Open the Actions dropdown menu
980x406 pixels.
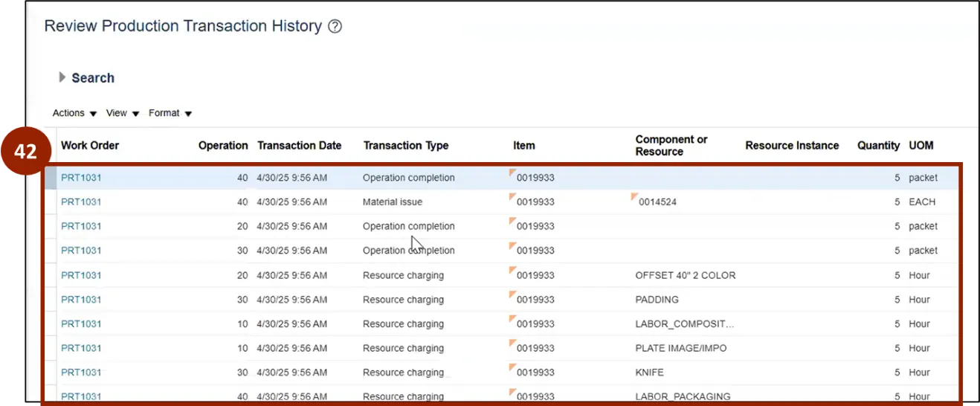pyautogui.click(x=74, y=113)
